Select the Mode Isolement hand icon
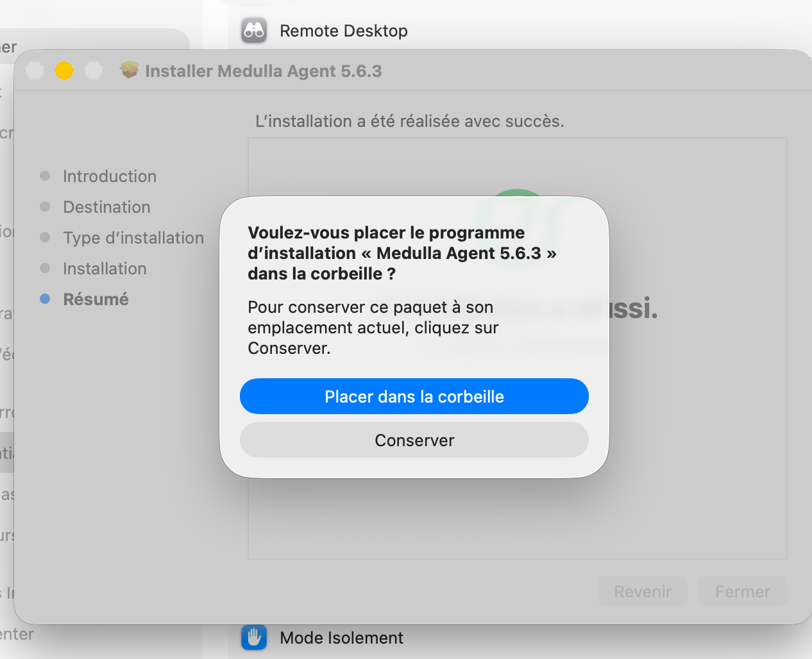 click(254, 637)
